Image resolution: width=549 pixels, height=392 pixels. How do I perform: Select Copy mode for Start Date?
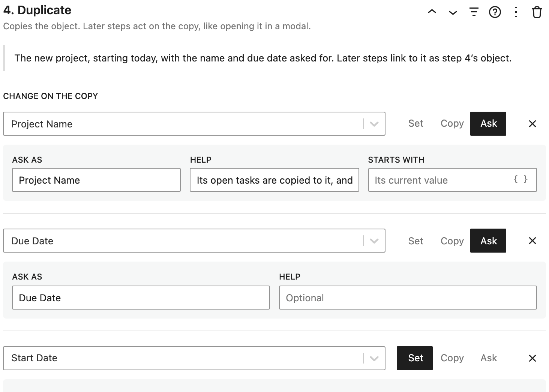tap(452, 358)
